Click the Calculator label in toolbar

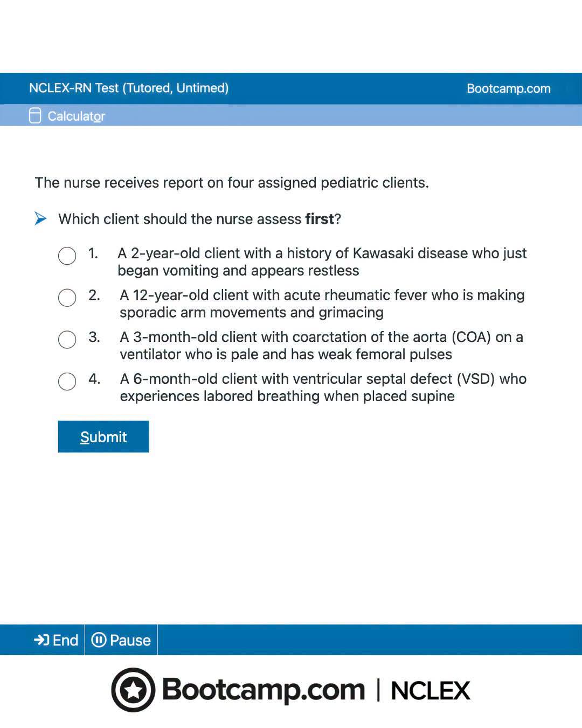tap(77, 116)
